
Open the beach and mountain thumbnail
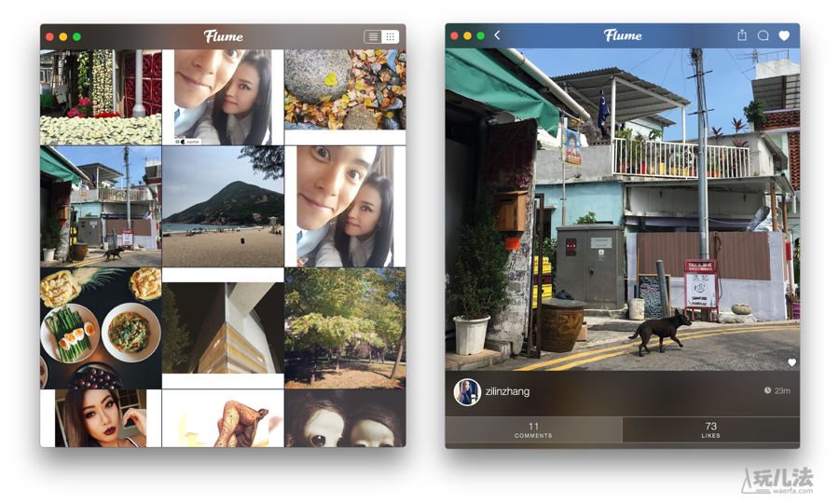pyautogui.click(x=223, y=207)
